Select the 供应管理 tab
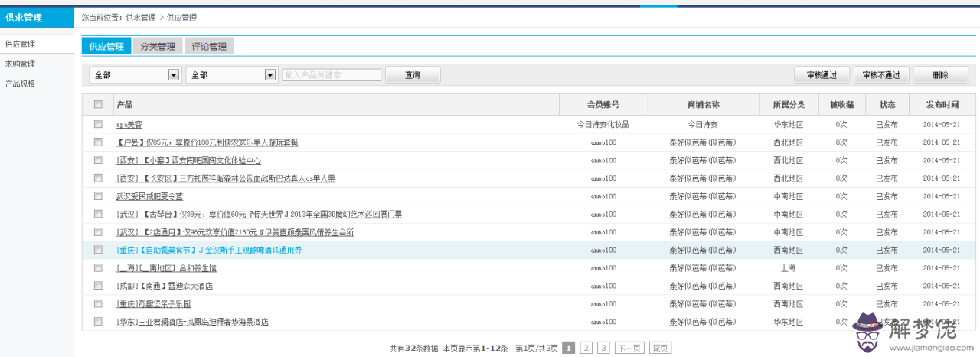 (x=106, y=47)
